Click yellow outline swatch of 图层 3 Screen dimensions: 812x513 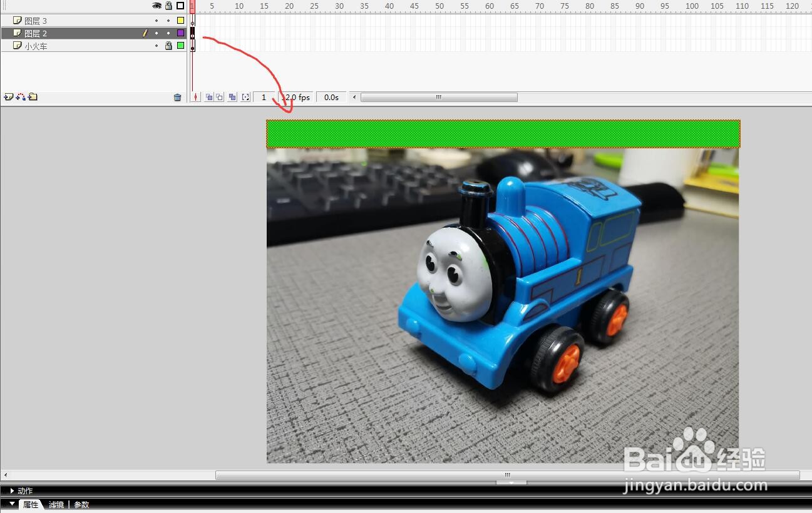(180, 21)
